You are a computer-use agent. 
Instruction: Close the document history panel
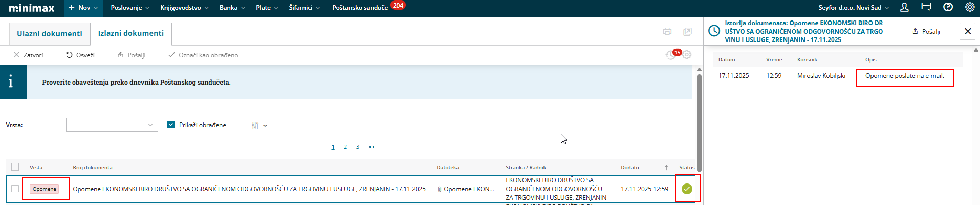tap(968, 31)
